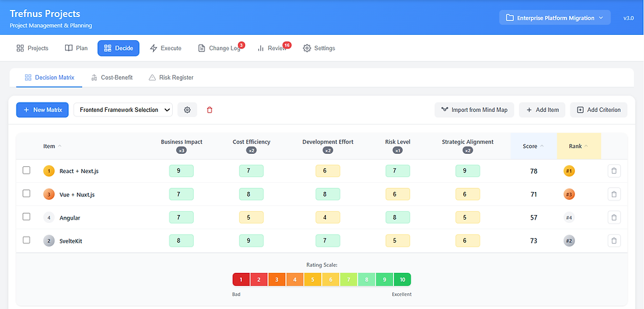Click the folder icon in project selector
644x309 pixels.
[510, 18]
